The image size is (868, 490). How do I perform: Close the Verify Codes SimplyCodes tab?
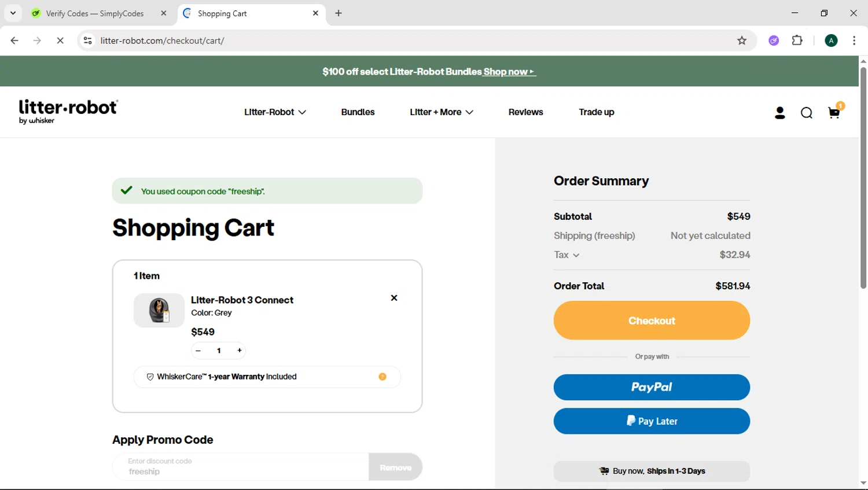(x=164, y=13)
